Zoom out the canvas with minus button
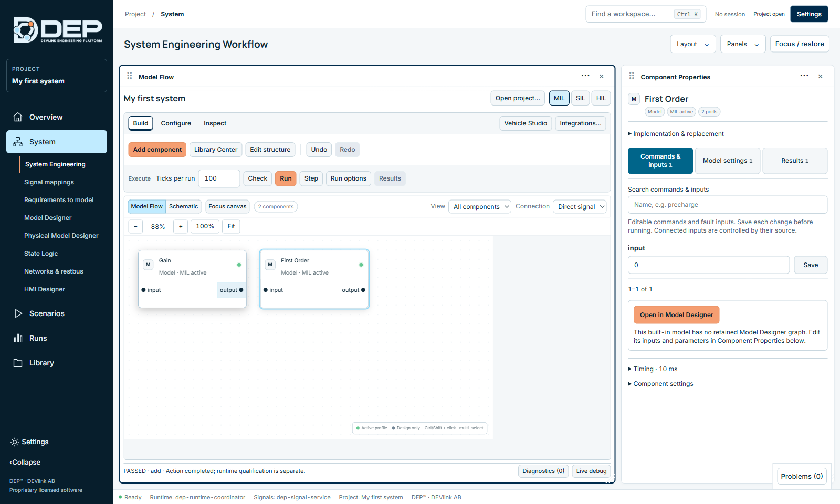This screenshot has height=504, width=840. point(135,226)
